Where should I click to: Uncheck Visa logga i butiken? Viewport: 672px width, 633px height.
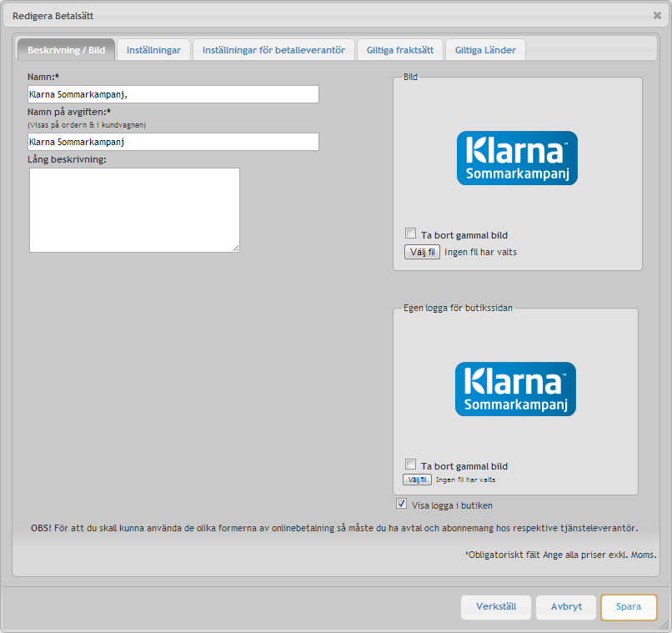coord(401,504)
